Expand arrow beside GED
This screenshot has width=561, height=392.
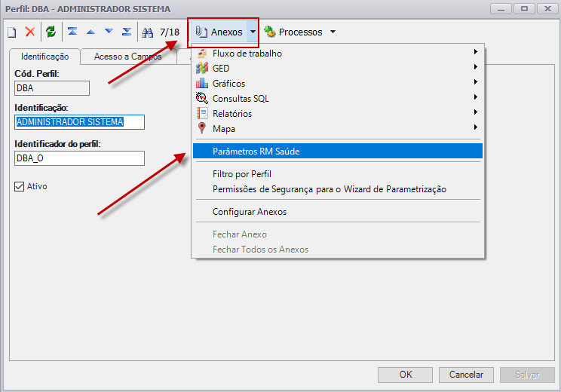[x=476, y=67]
